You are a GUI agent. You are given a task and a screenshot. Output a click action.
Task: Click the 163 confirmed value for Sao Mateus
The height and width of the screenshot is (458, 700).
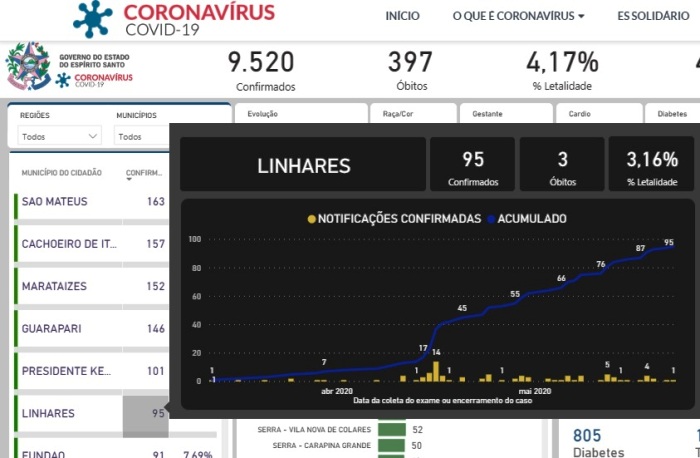point(156,201)
